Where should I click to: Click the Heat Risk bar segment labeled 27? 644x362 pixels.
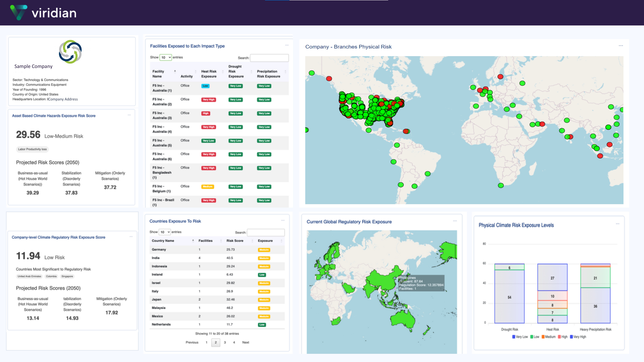pyautogui.click(x=552, y=277)
